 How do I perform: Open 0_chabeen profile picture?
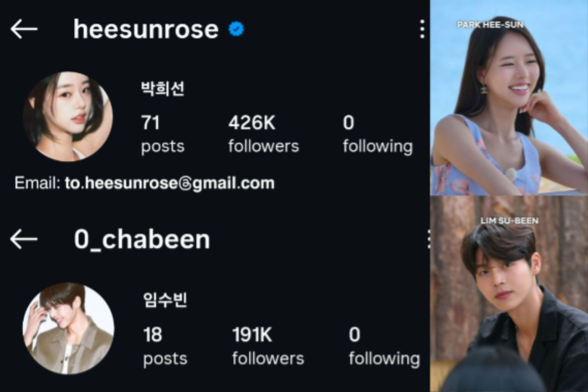click(68, 329)
